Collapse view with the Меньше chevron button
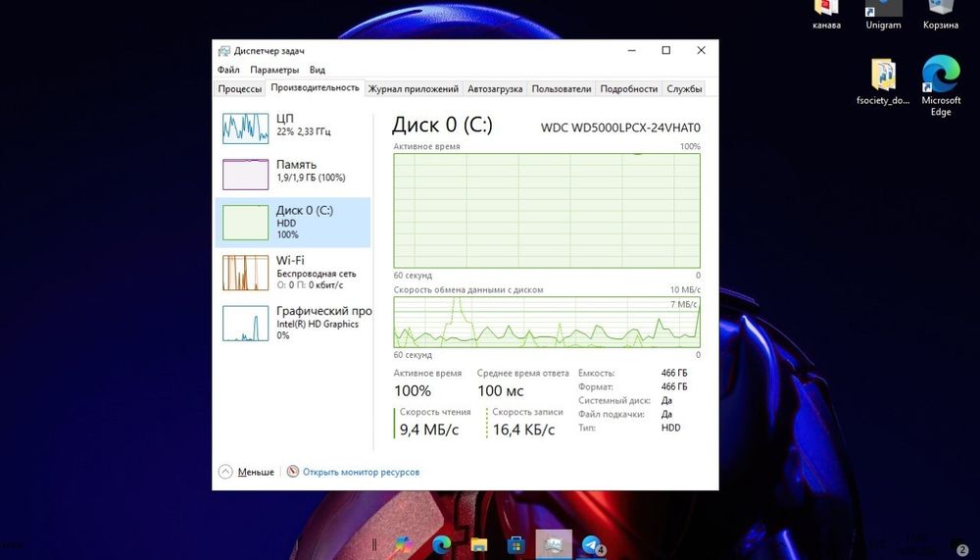The image size is (980, 560). (x=225, y=472)
